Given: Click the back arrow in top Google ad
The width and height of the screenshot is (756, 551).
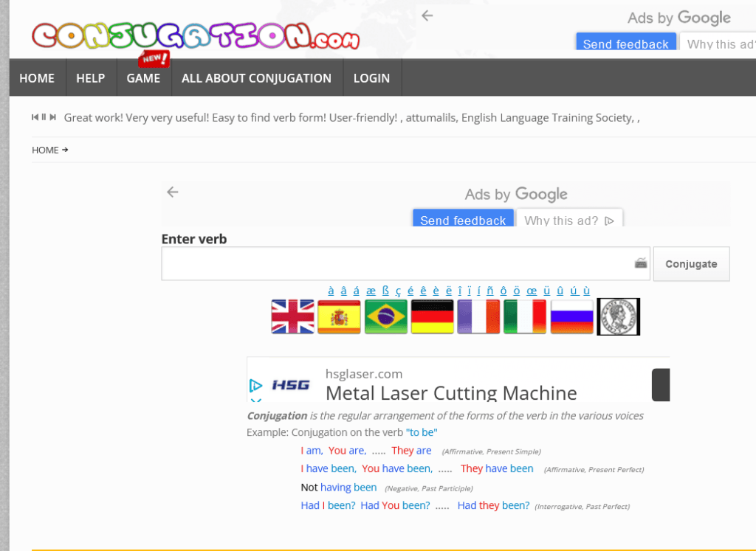Looking at the screenshot, I should 427,16.
